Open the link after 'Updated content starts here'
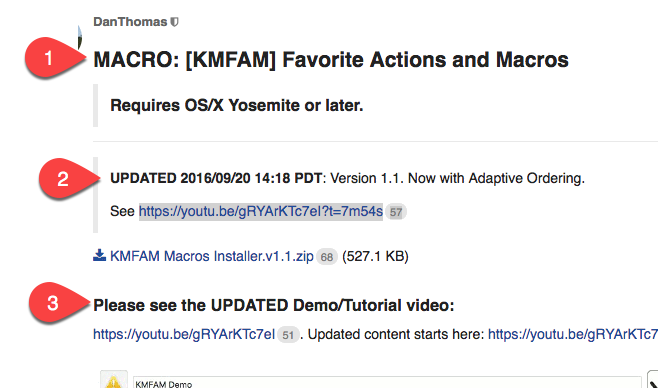659x388 pixels. (x=573, y=335)
